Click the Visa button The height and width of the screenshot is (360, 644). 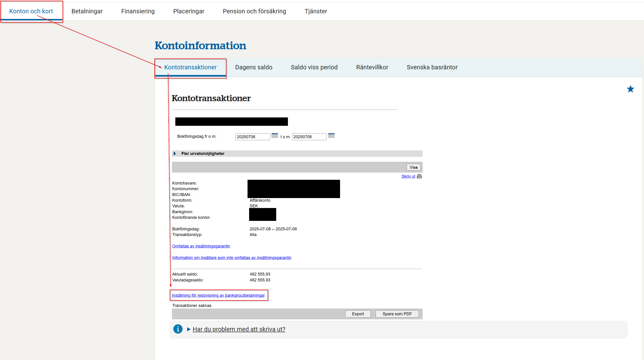[x=413, y=167]
